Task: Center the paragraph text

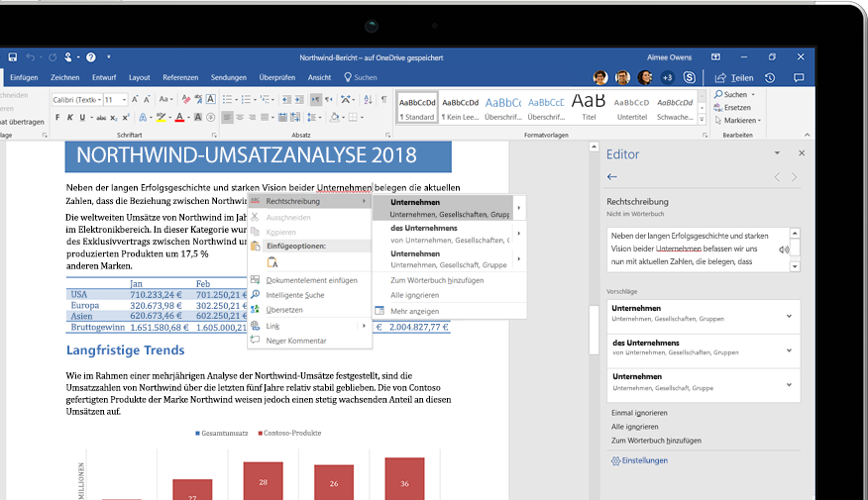Action: (240, 117)
